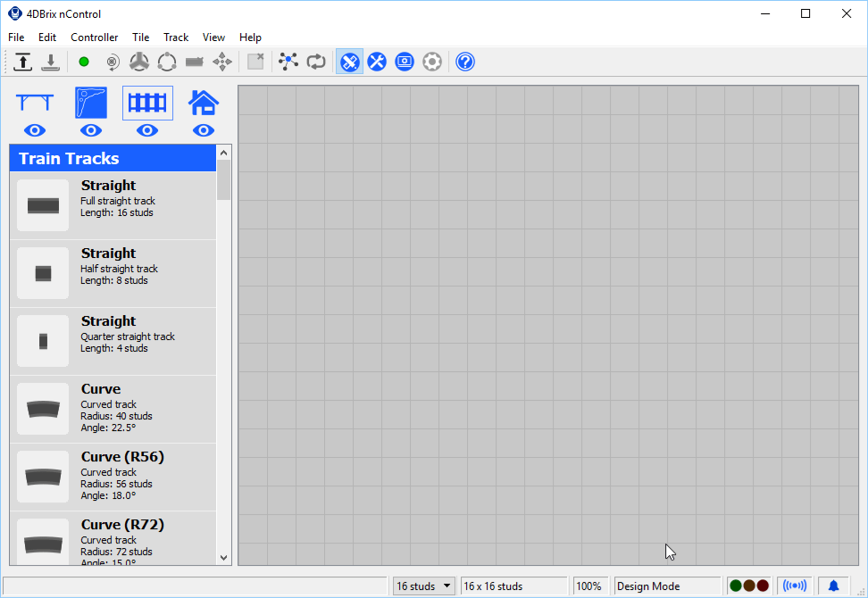Screen dimensions: 868x598
Task: Open help with the question mark icon
Action: (465, 62)
